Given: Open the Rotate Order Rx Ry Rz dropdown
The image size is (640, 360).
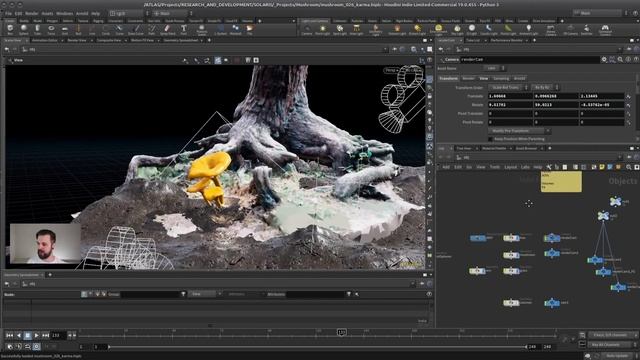Looking at the screenshot, I should (546, 87).
